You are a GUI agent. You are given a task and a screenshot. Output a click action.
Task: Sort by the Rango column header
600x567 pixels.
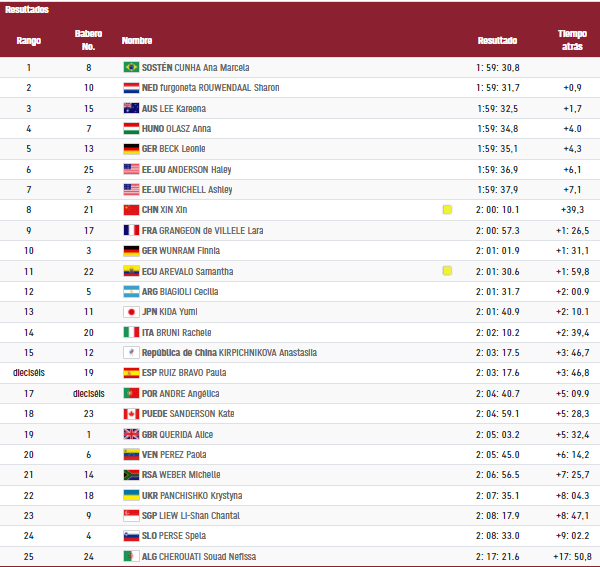tap(28, 41)
